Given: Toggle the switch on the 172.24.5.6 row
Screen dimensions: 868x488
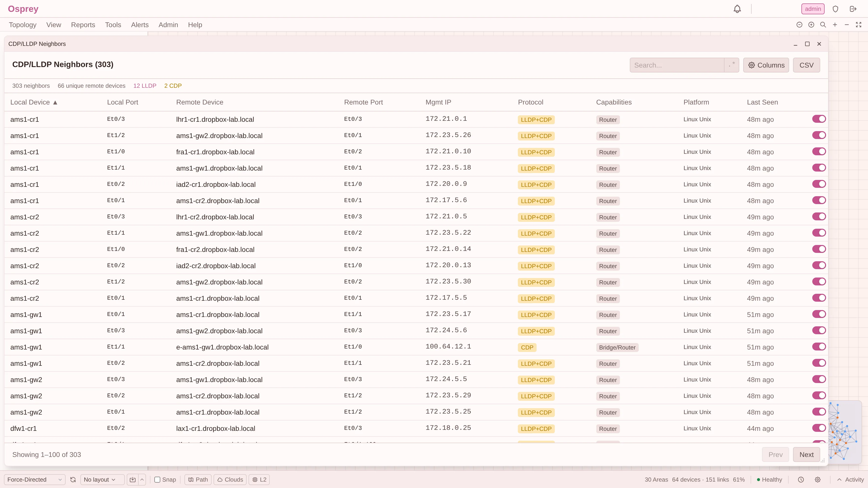Looking at the screenshot, I should point(819,330).
